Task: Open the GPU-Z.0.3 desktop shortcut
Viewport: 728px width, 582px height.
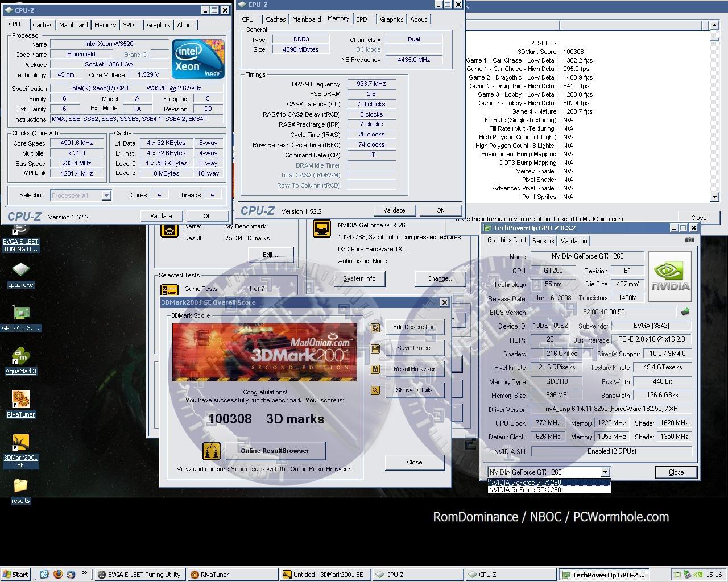Action: pyautogui.click(x=21, y=318)
